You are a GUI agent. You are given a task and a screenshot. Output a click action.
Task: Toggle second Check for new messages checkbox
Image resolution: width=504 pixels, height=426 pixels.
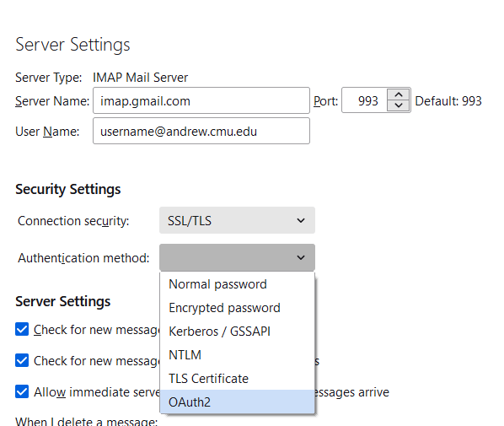pos(22,360)
